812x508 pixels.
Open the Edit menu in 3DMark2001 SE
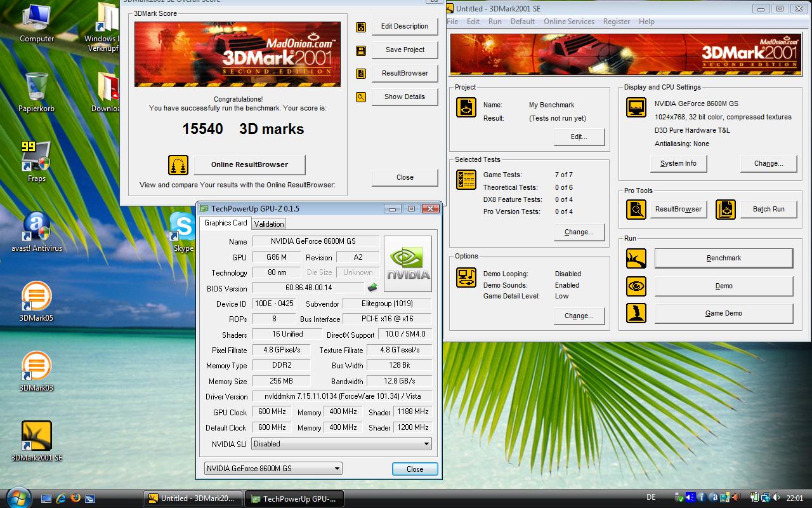(473, 22)
